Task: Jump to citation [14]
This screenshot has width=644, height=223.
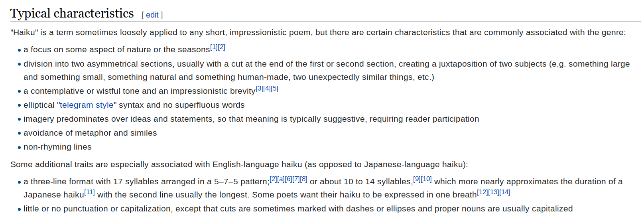Action: (x=505, y=192)
